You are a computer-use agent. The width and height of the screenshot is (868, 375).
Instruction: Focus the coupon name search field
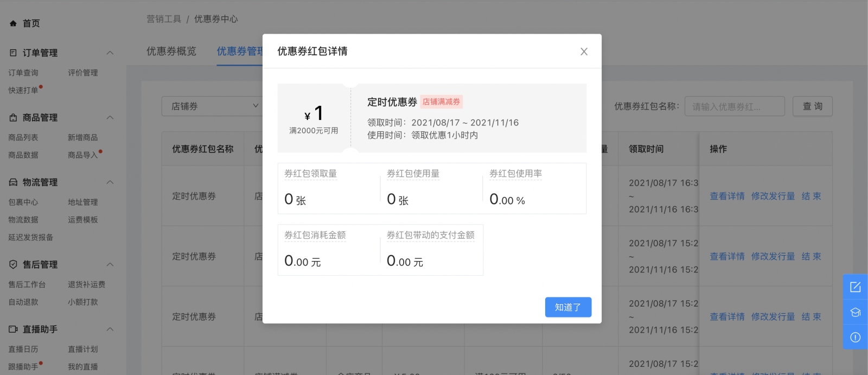(734, 106)
